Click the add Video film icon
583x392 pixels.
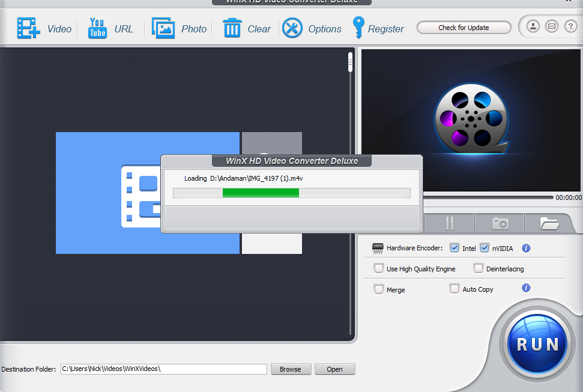[28, 28]
